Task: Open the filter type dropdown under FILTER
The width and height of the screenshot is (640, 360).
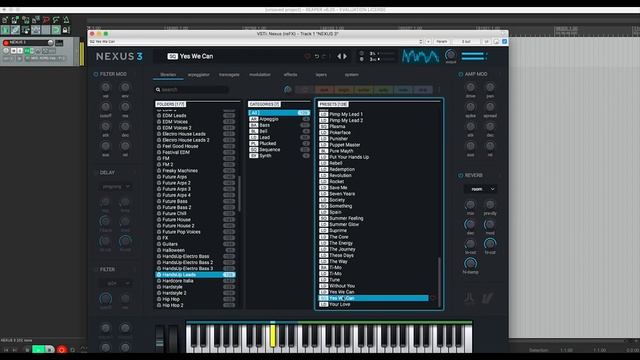Action: [x=116, y=283]
